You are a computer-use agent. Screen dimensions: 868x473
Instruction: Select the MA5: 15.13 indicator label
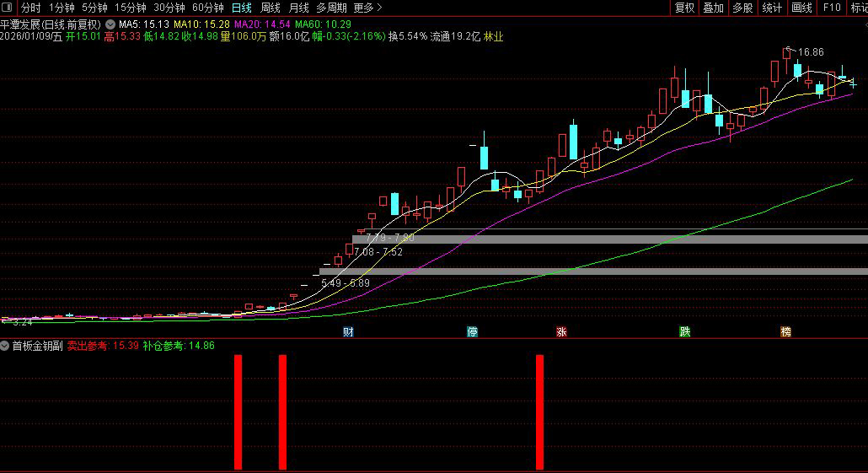pos(144,24)
